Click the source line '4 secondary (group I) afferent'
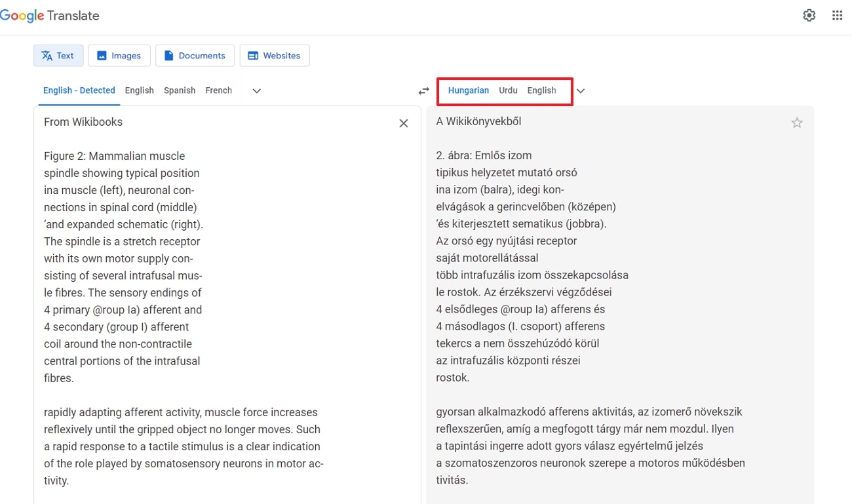Screen dimensions: 852x504 116,327
